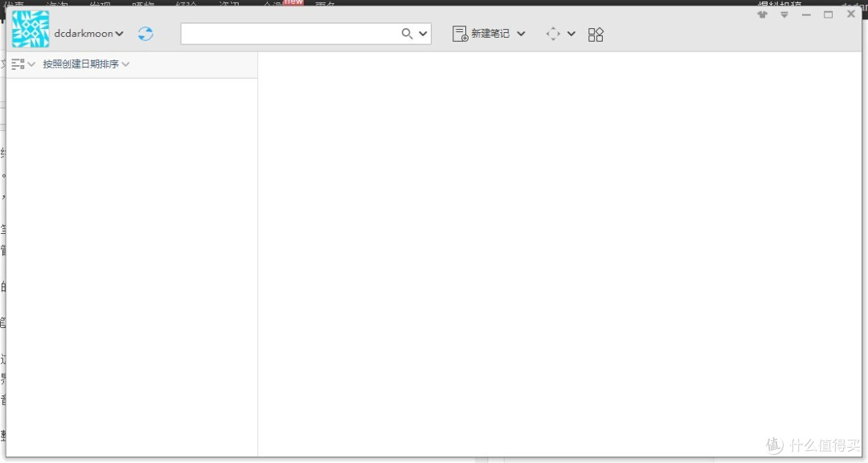Viewport: 868px width, 463px height.
Task: Create a note with 新建笔记
Action: [481, 34]
